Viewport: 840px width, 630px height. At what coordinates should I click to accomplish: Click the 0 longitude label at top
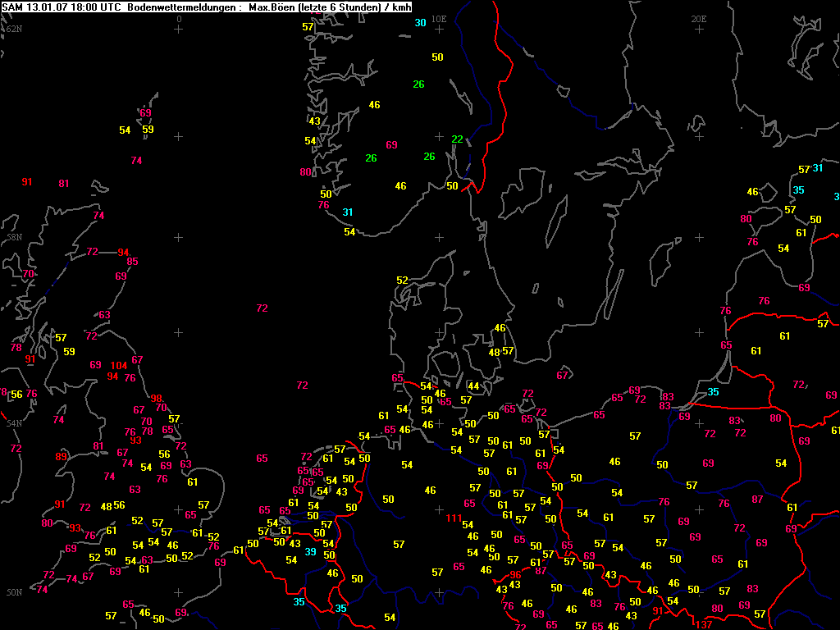[179, 18]
